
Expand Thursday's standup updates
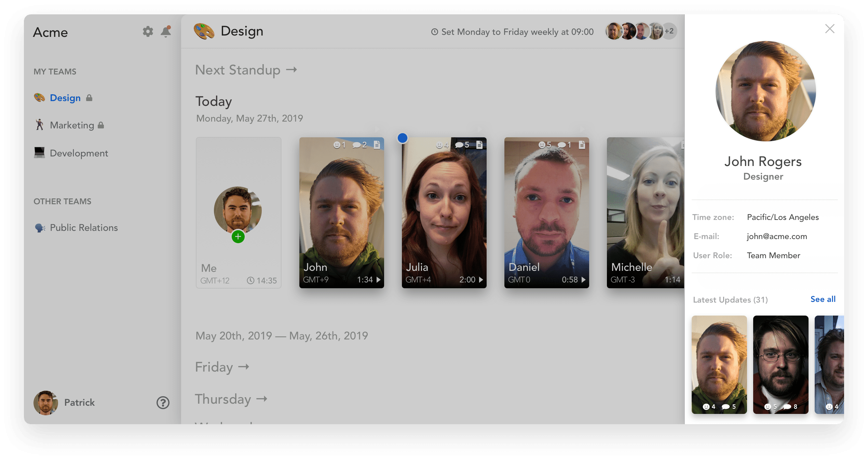point(231,399)
